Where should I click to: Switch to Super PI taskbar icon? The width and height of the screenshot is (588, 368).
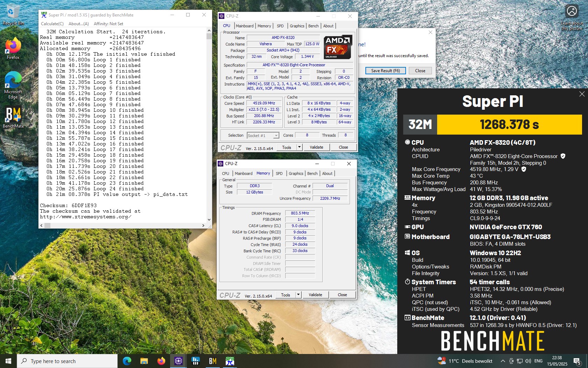tap(230, 361)
